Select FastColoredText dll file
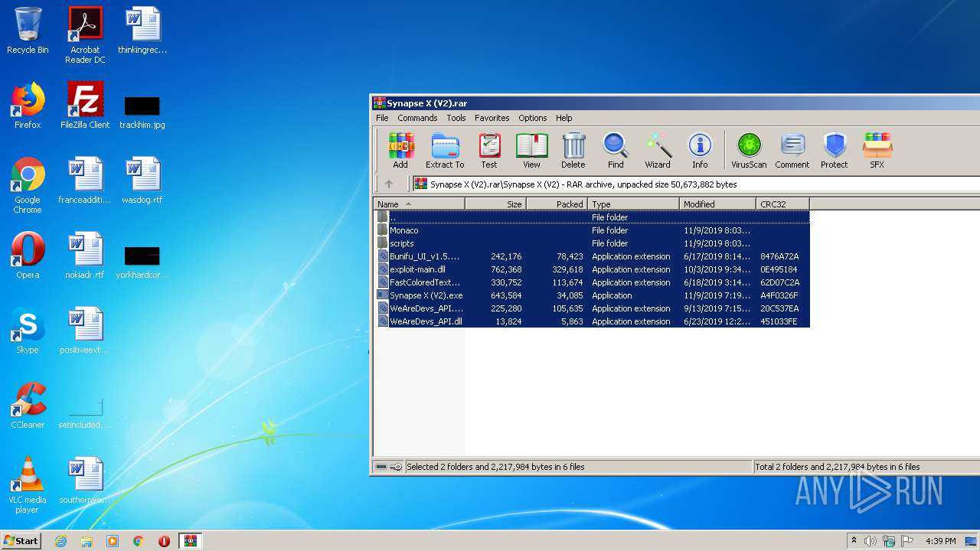Viewport: 980px width, 551px height. [592, 282]
